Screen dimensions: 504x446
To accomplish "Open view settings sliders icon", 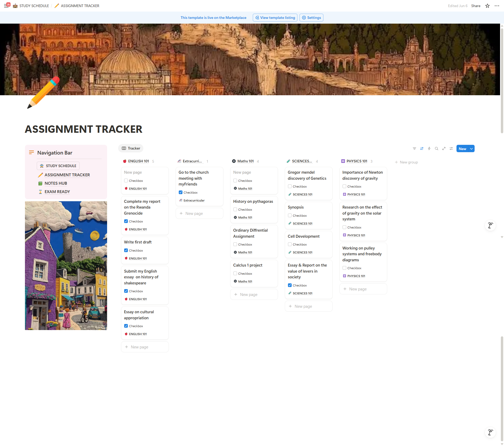I will 451,148.
